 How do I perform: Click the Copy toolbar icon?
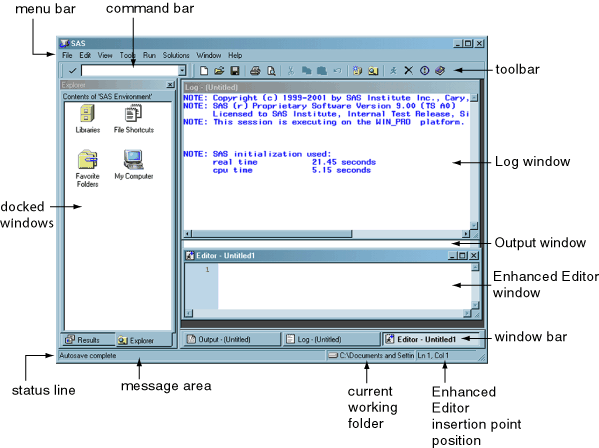(306, 71)
